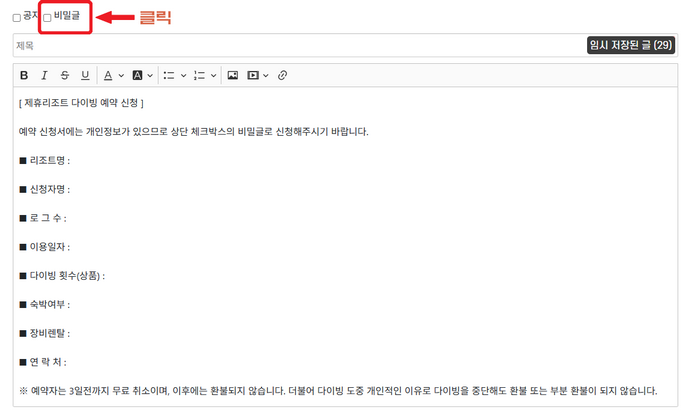Toggle italic text formatting
Viewport: 685px width, 412px height.
tap(44, 76)
